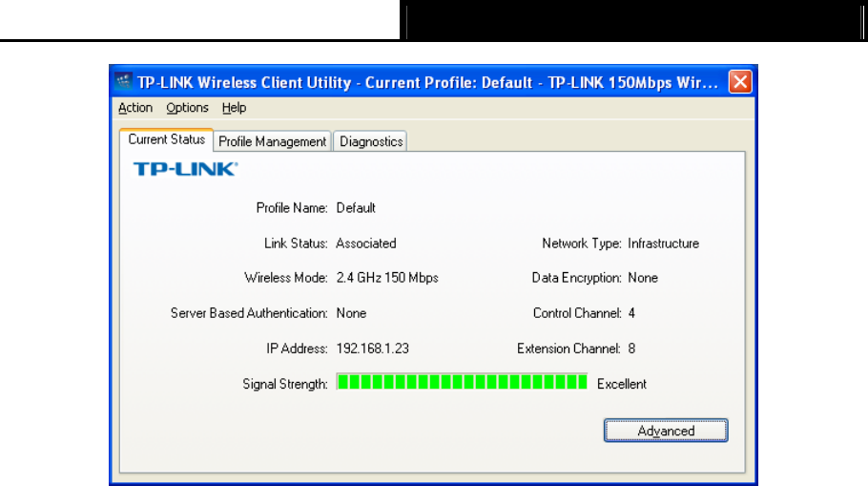868x486 pixels.
Task: Click the Extension Channel value 8
Action: pos(631,349)
